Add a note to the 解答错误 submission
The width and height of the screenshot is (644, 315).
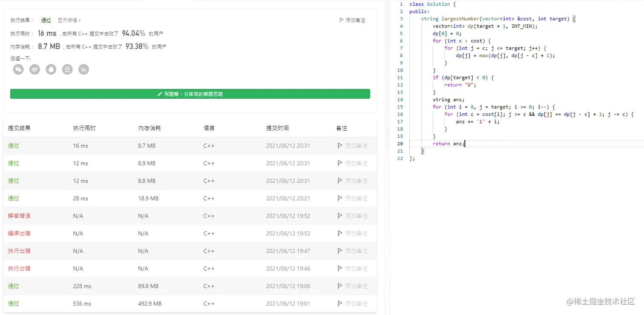click(x=352, y=216)
